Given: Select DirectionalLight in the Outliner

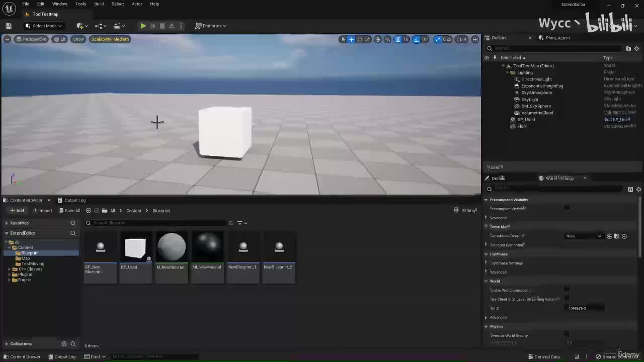Looking at the screenshot, I should [x=536, y=79].
